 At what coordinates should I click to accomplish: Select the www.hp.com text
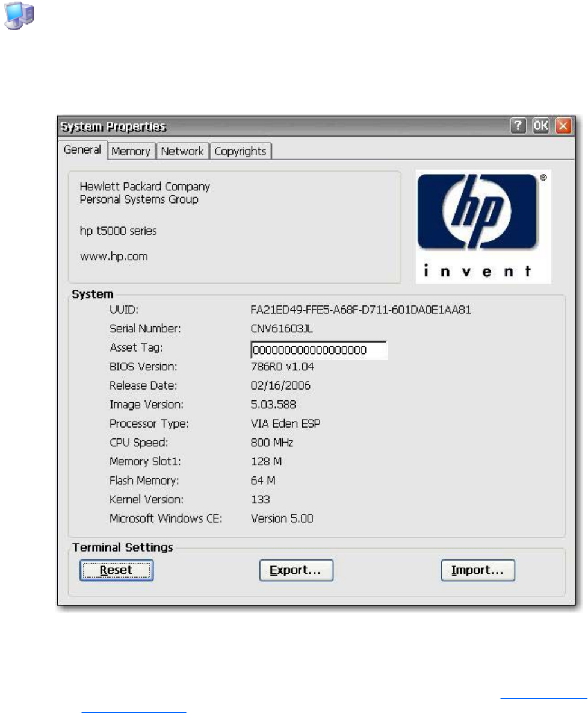click(114, 257)
